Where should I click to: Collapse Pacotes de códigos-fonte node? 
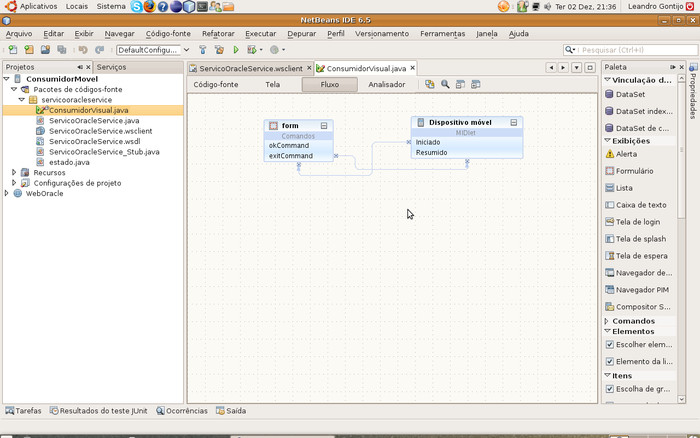(x=14, y=89)
